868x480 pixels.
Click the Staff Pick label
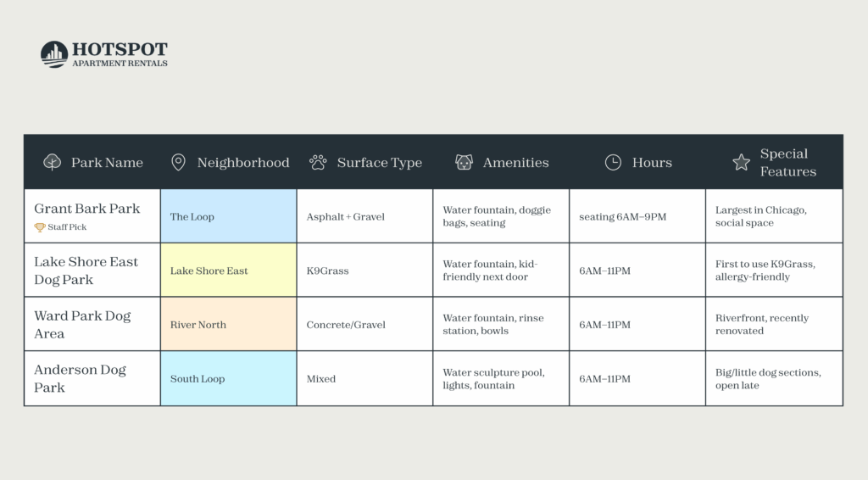[66, 227]
